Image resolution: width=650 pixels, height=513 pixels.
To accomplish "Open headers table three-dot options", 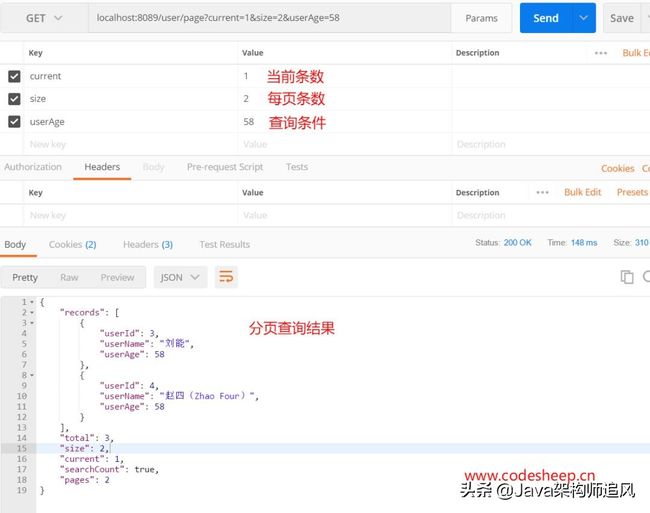I will (542, 192).
